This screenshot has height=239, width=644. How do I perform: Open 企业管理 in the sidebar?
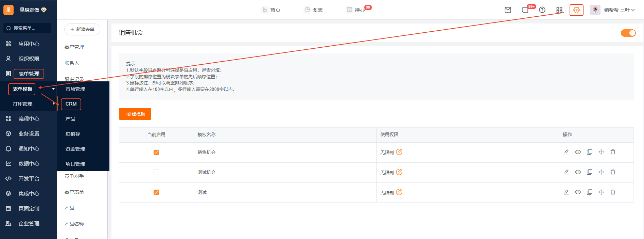pos(29,223)
